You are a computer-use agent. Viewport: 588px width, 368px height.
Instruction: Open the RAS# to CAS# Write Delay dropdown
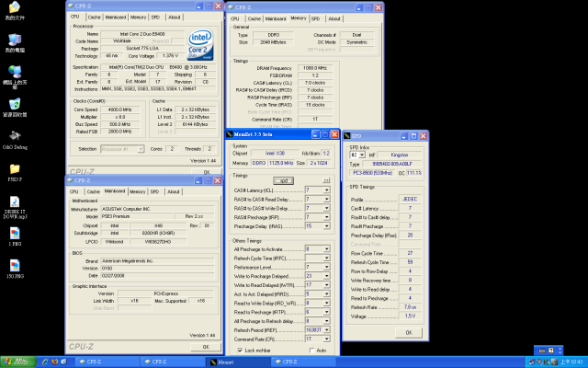click(x=326, y=209)
